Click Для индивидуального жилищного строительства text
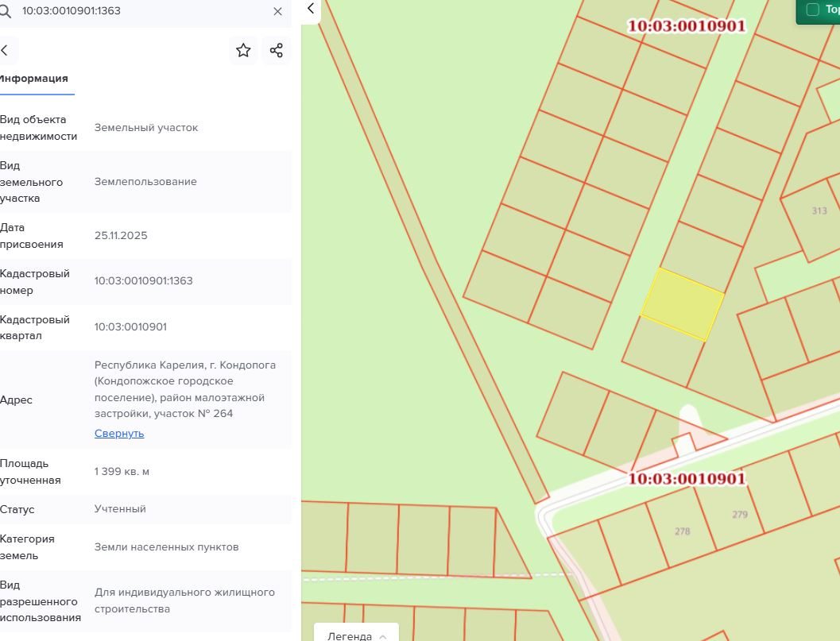 pos(185,600)
